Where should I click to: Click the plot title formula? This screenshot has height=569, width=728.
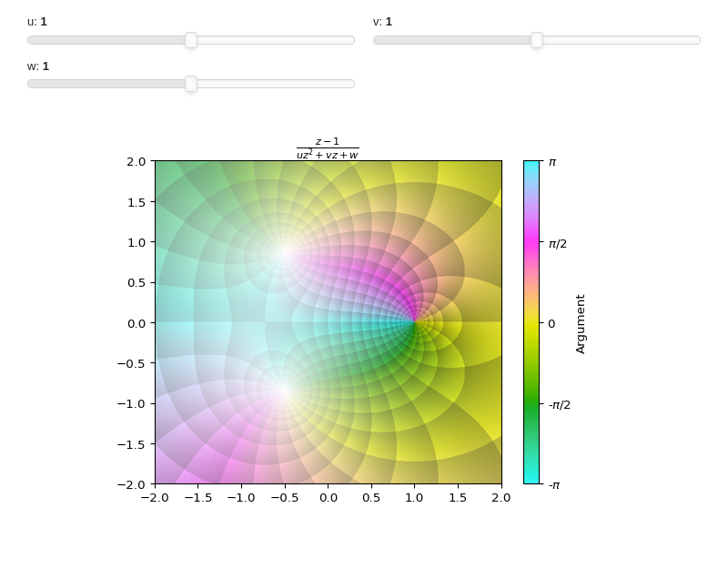pyautogui.click(x=328, y=148)
